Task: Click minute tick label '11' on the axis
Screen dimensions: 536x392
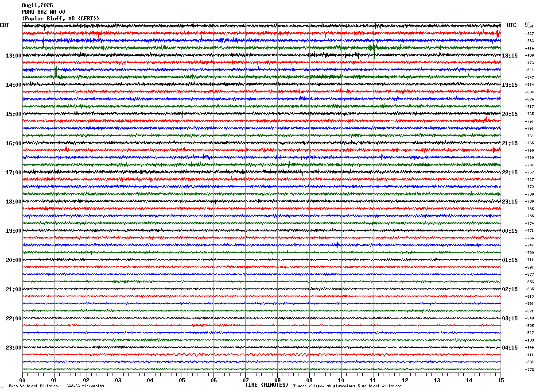Action: (373, 380)
